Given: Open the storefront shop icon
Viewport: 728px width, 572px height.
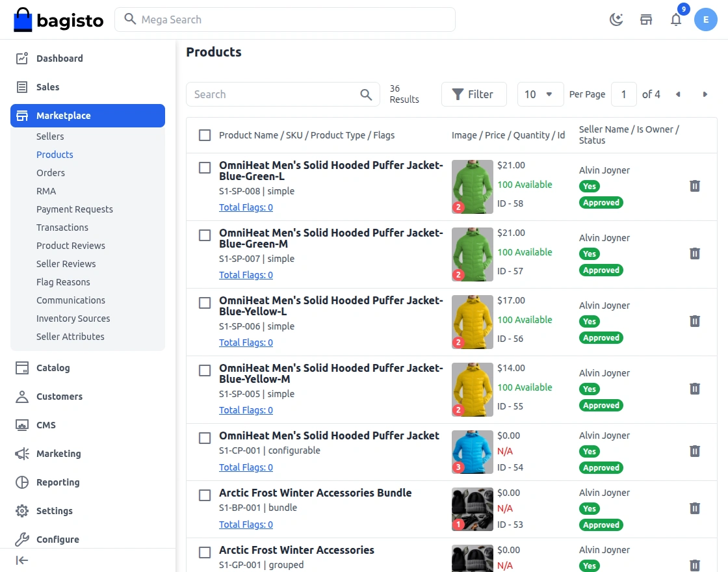Looking at the screenshot, I should [646, 19].
